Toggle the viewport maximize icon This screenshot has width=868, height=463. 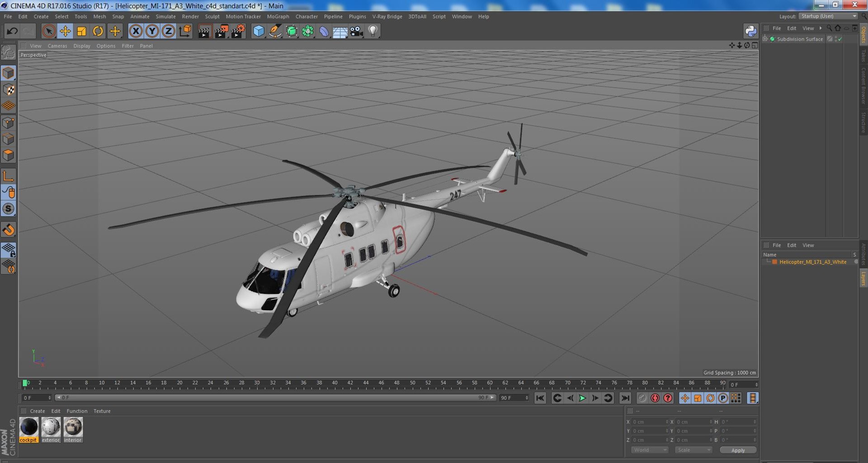tap(755, 45)
